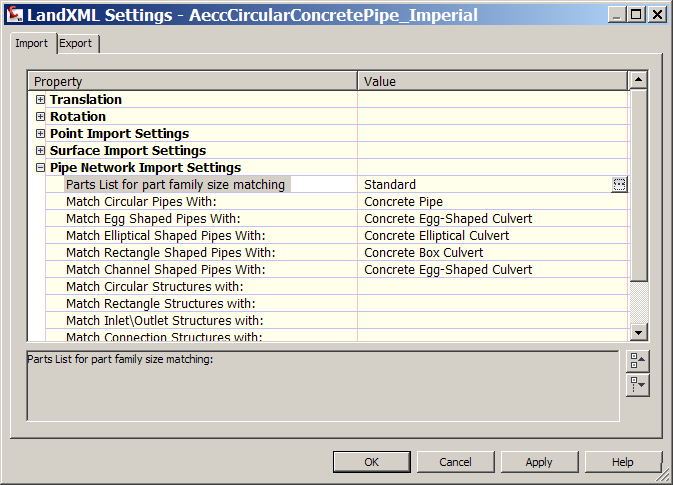Click the LandXML Settings title bar icon
Screen dimensions: 673x485
14,15
